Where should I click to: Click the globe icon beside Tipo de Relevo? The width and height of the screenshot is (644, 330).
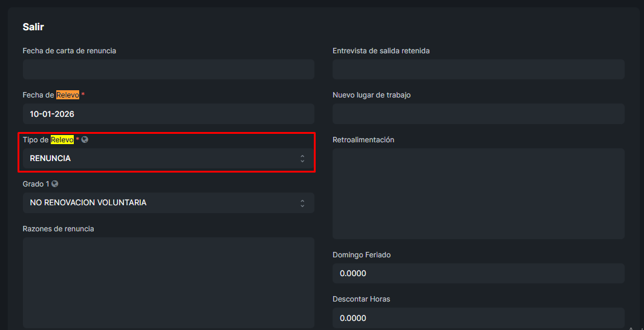coord(85,140)
